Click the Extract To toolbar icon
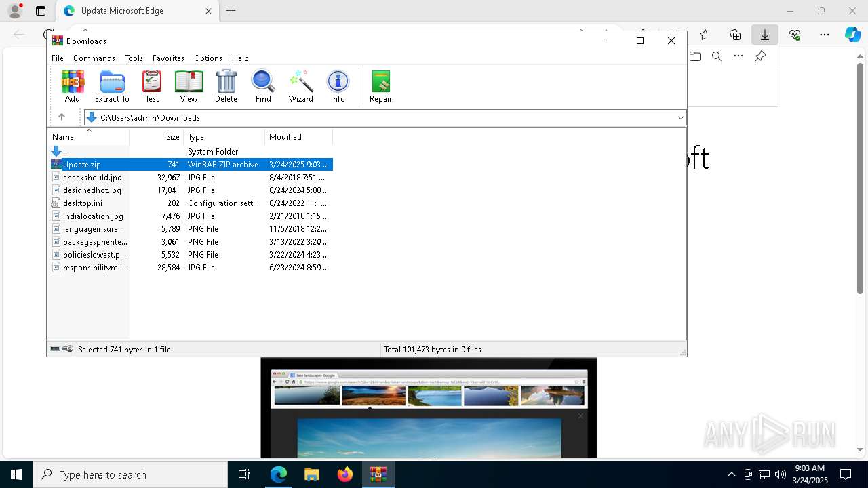 click(112, 86)
